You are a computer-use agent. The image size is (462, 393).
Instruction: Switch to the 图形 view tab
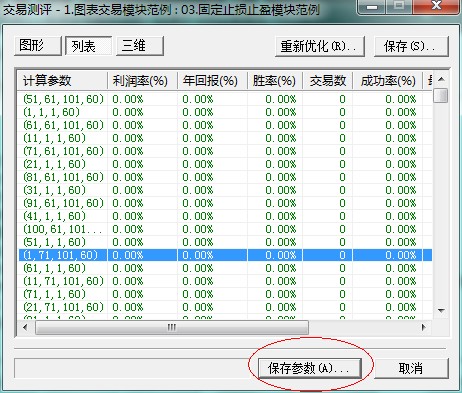point(38,45)
